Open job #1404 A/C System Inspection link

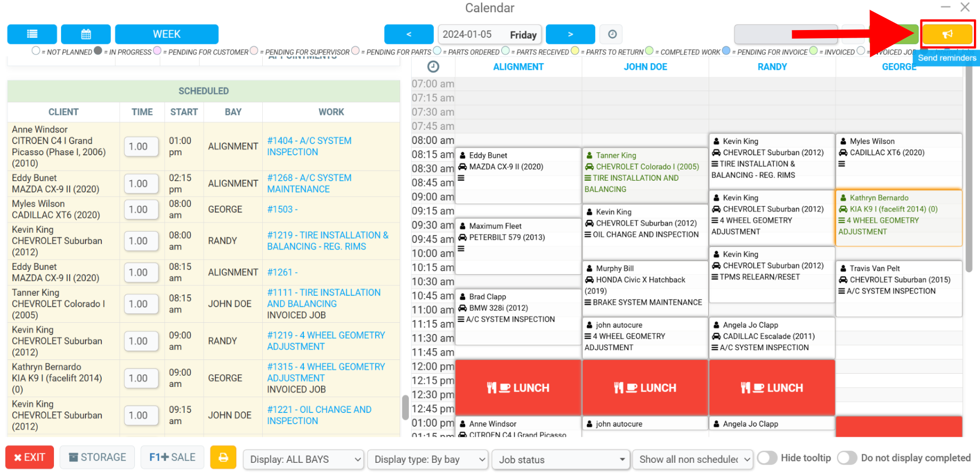click(309, 146)
